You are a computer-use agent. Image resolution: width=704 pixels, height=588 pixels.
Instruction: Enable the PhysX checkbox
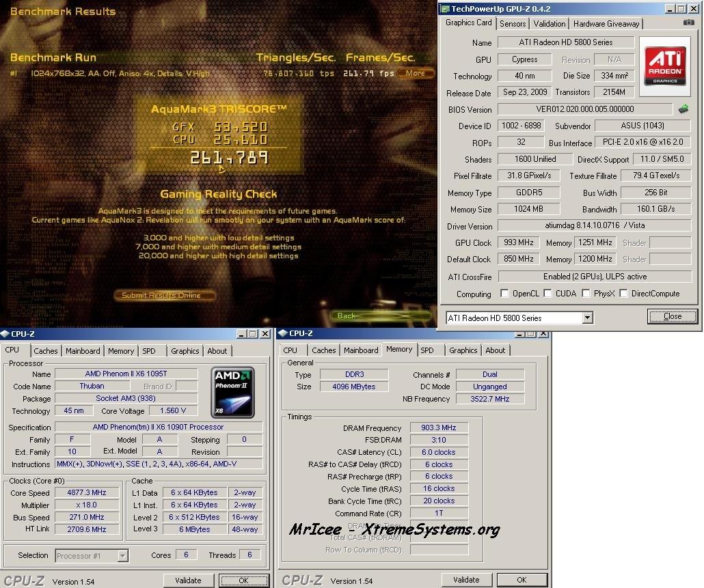pos(586,294)
